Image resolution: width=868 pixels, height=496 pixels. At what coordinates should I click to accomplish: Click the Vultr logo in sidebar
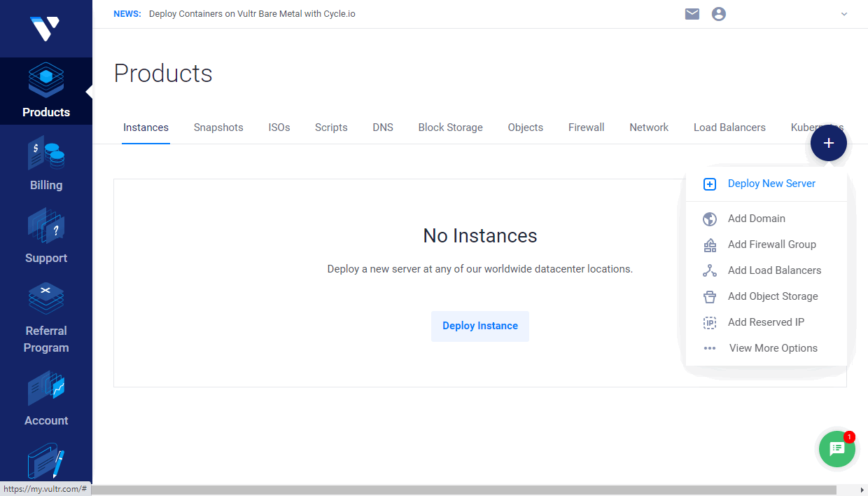45,27
